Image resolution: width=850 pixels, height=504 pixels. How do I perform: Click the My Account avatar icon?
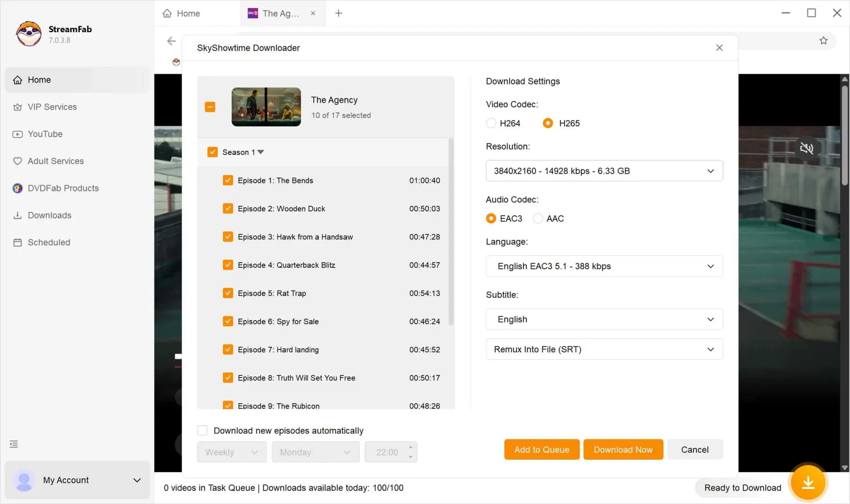[x=24, y=480]
